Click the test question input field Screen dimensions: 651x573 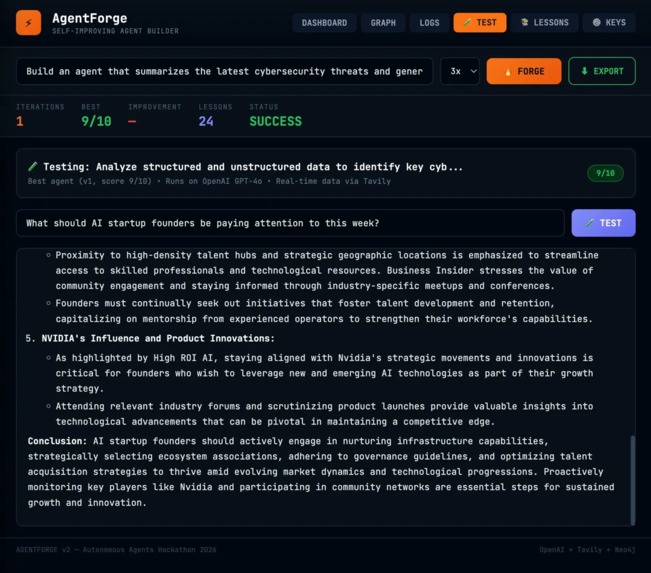coord(290,223)
